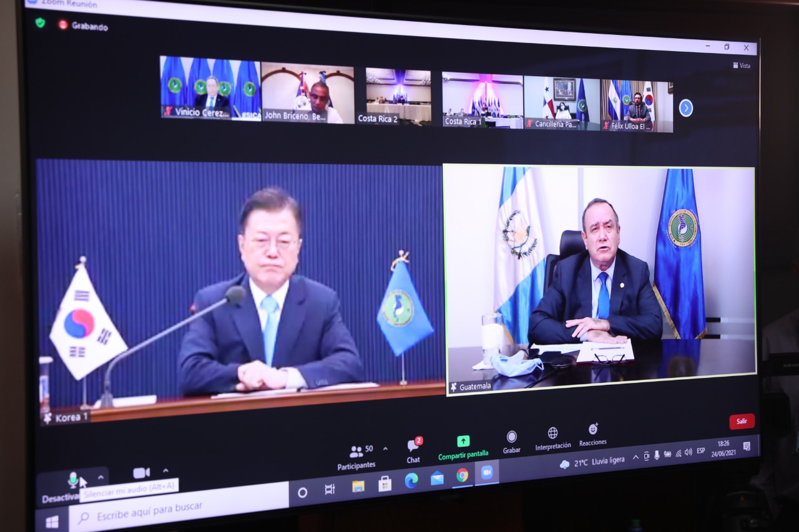Click the green Compartir pantalla button

click(x=463, y=447)
